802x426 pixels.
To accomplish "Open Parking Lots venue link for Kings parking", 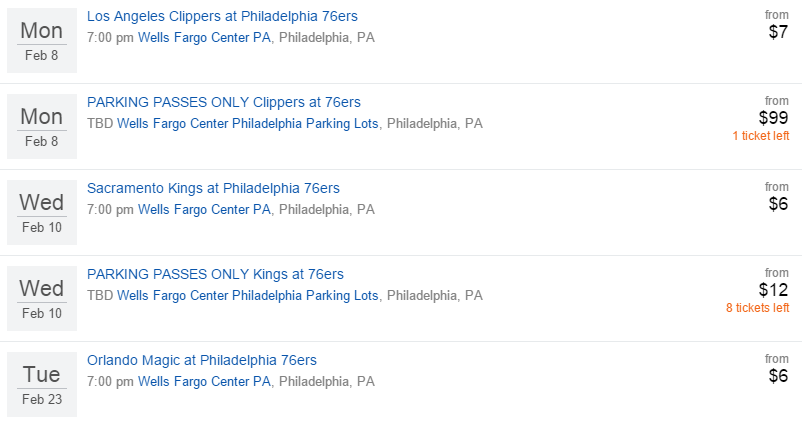I will pyautogui.click(x=248, y=296).
